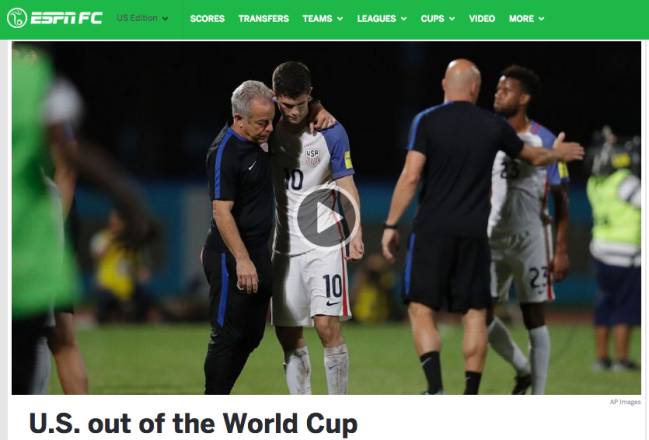
Task: Click the US Edition chevron arrow
Action: coord(165,19)
